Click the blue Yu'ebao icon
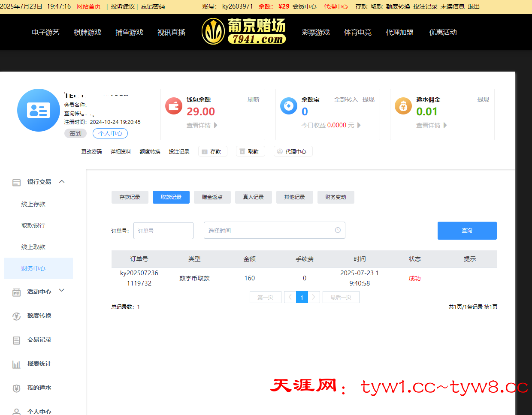532x415 pixels. 288,106
